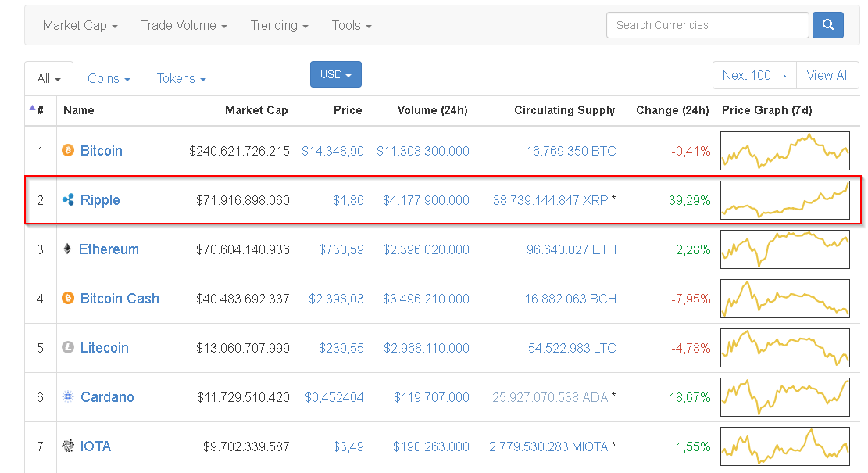Open the Ethereum name link
Viewport: 868px width, 473px height.
pos(109,249)
